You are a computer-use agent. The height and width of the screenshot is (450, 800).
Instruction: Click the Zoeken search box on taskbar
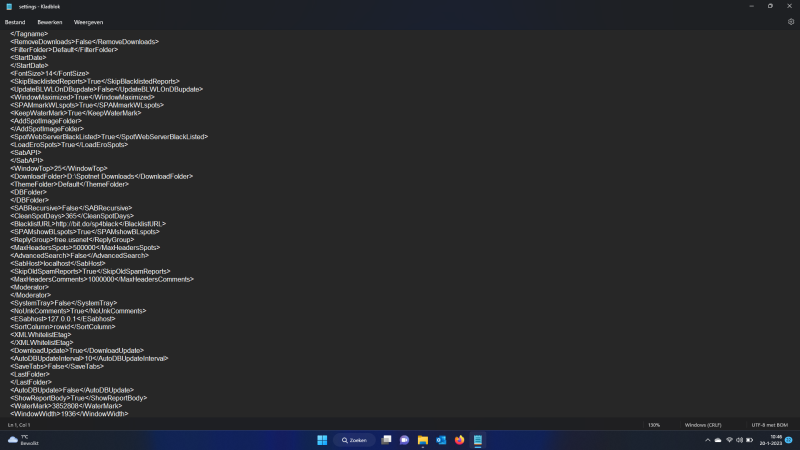355,439
